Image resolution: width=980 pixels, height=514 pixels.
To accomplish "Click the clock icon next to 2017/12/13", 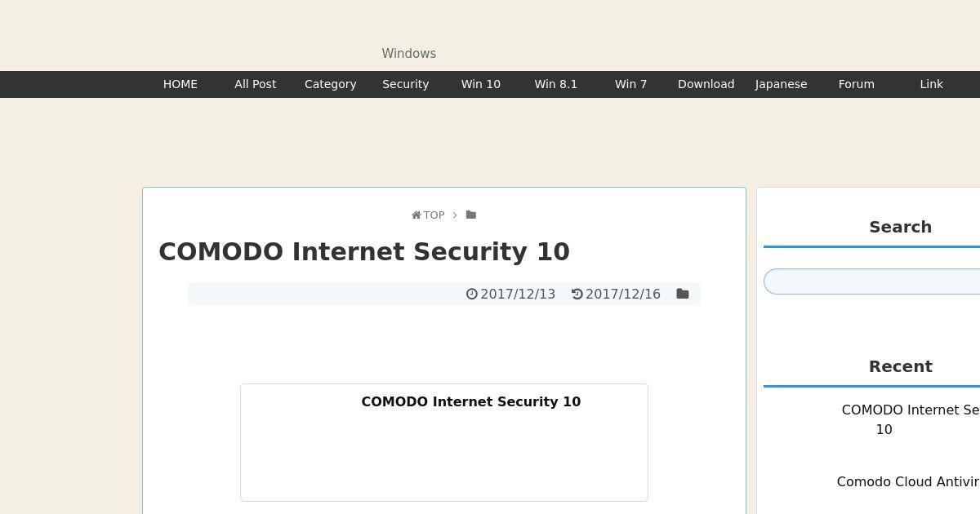I will [472, 294].
